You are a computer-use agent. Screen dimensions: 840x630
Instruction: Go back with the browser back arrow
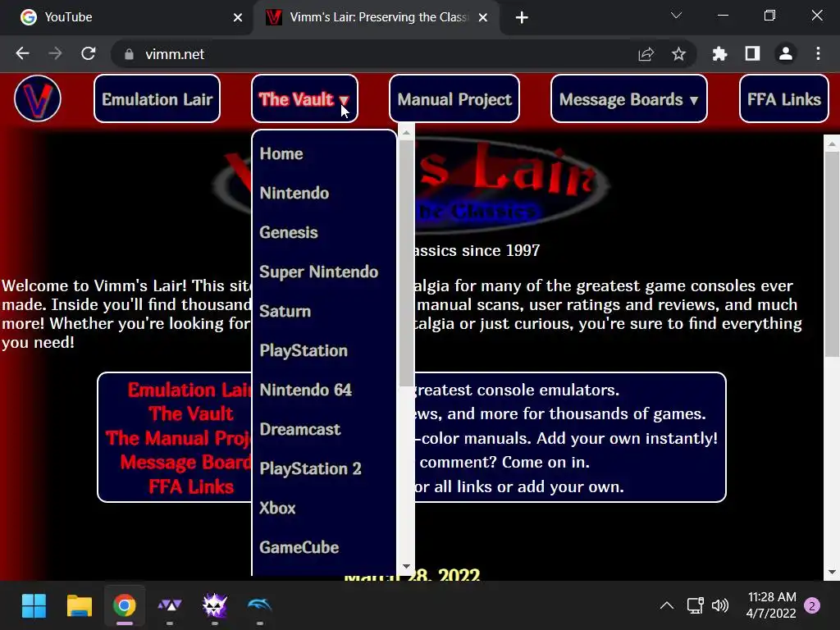pos(22,53)
